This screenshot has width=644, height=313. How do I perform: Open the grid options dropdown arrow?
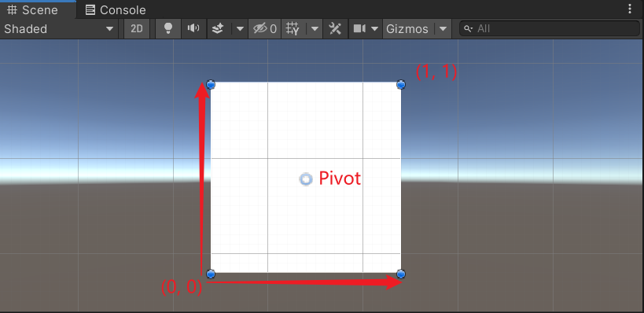point(315,29)
